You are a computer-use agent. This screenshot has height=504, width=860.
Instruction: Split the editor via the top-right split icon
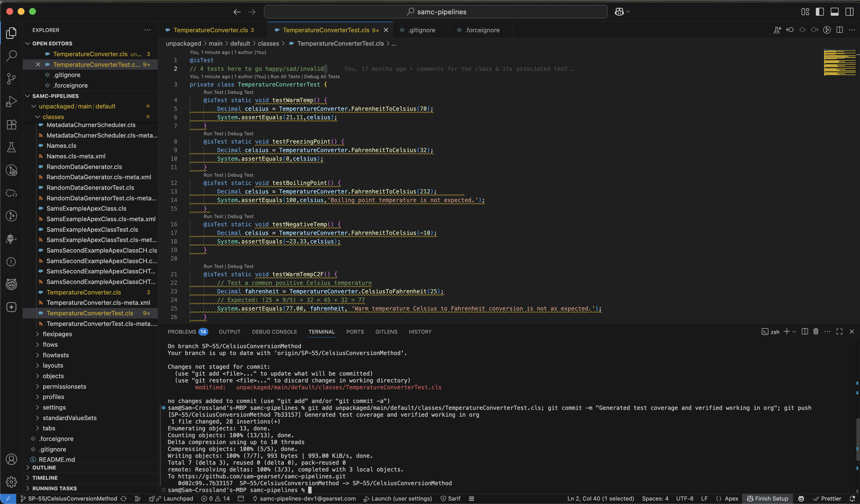(x=839, y=30)
